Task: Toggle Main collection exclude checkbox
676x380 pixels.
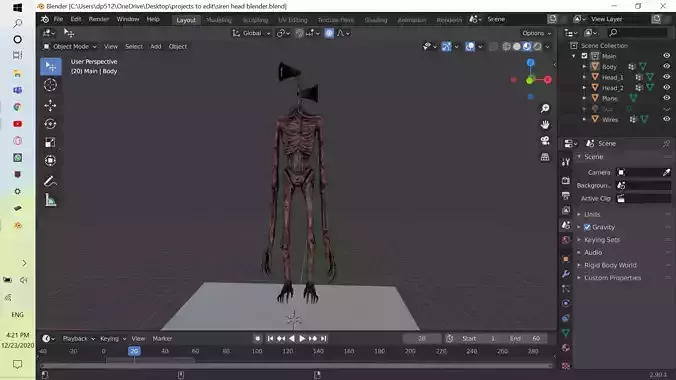Action: point(585,56)
